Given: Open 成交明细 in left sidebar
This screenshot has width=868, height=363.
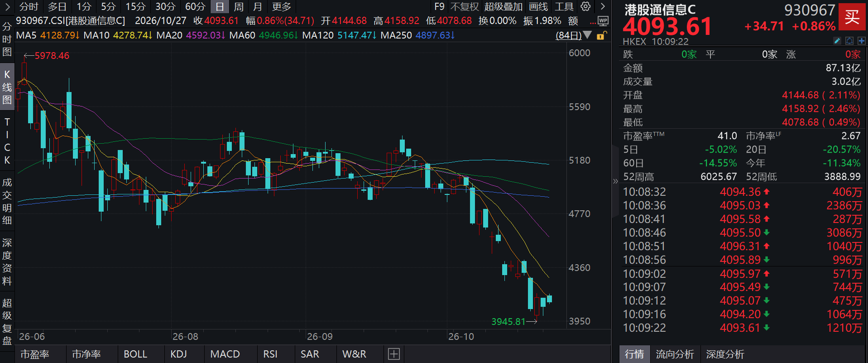Looking at the screenshot, I should pyautogui.click(x=7, y=201).
